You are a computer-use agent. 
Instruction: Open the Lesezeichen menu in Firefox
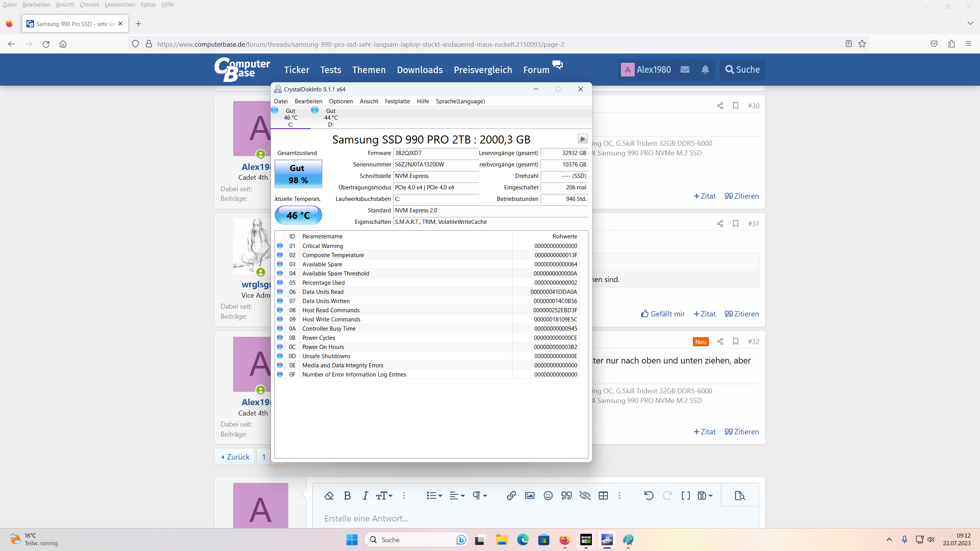click(x=120, y=5)
